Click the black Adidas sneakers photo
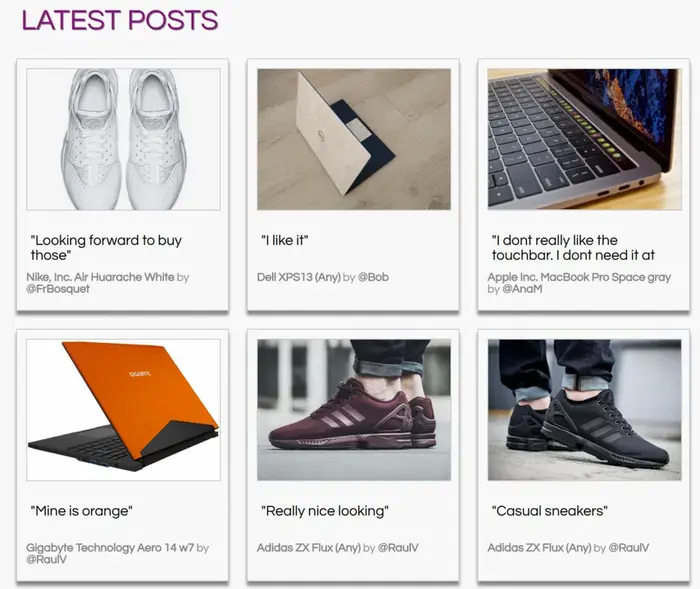 coord(584,409)
